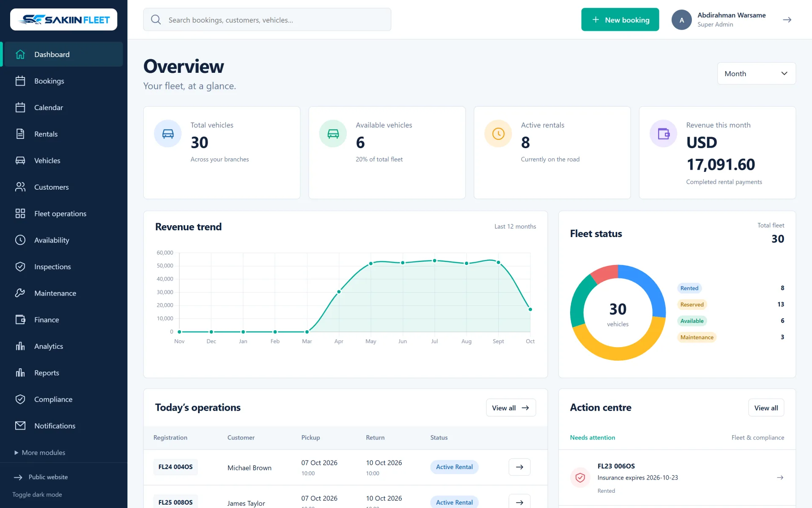The height and width of the screenshot is (508, 812).
Task: Select the Vehicles car icon in sidebar
Action: (20, 160)
